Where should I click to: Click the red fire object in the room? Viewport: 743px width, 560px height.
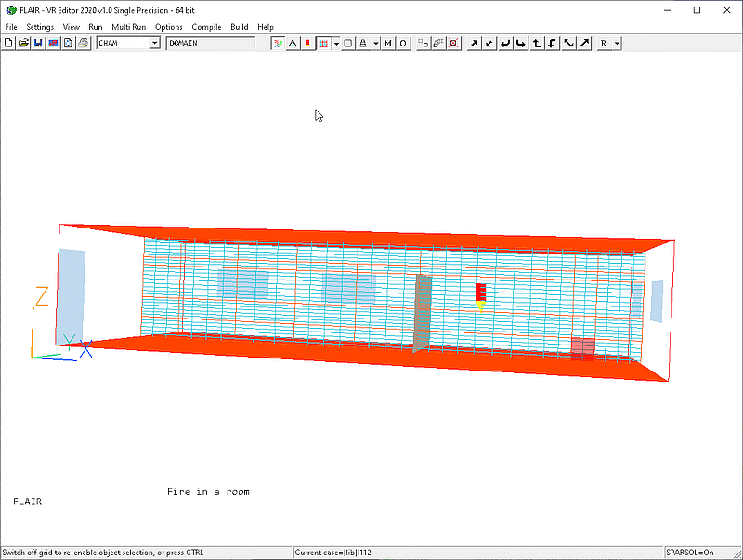coord(481,292)
